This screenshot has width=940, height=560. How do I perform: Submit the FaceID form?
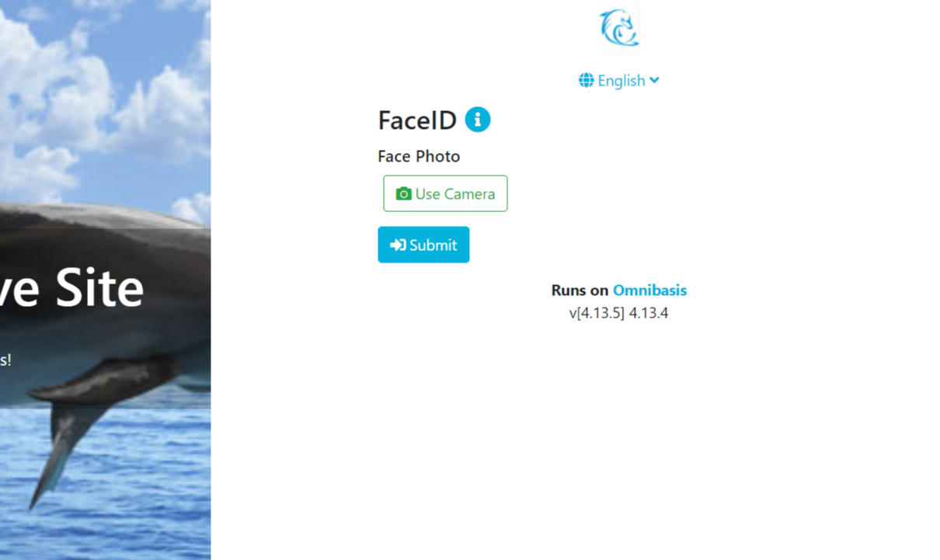click(x=423, y=245)
